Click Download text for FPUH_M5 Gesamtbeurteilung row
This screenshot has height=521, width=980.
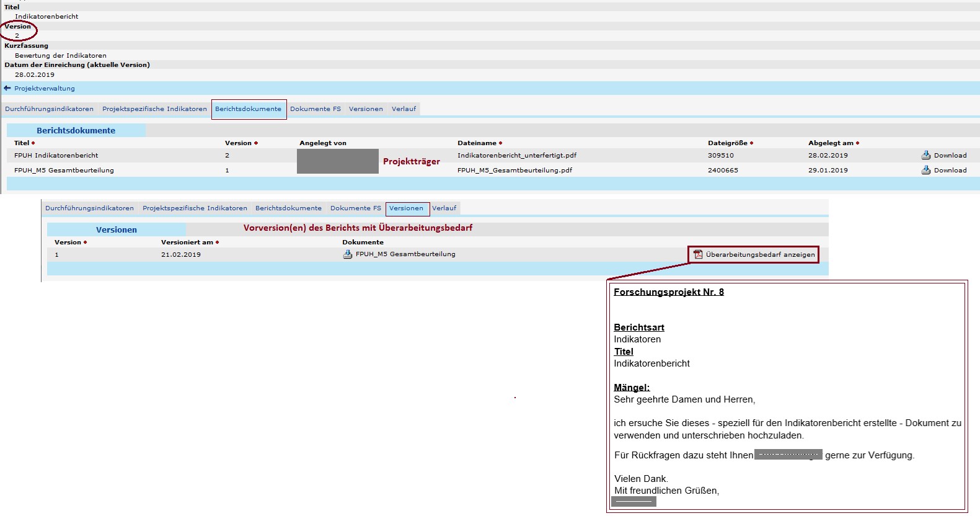pyautogui.click(x=950, y=171)
